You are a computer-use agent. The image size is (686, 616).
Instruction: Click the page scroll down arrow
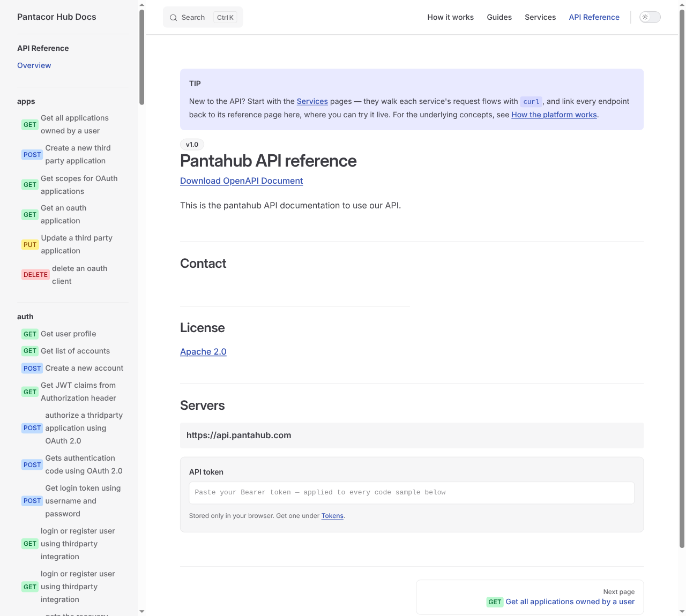point(682,611)
